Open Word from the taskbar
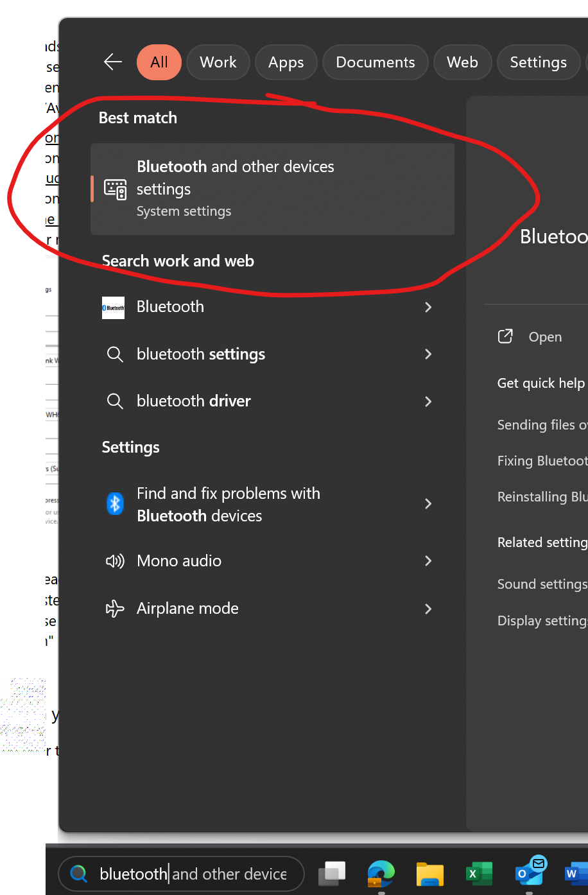Viewport: 588px width, 895px height. click(x=576, y=874)
